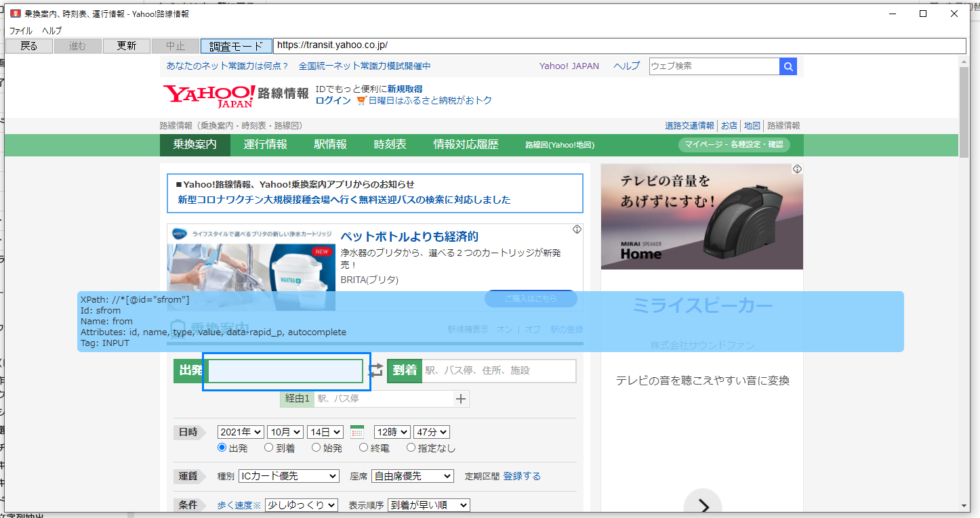980x518 pixels.
Task: Open the ファイル menu
Action: (x=20, y=30)
